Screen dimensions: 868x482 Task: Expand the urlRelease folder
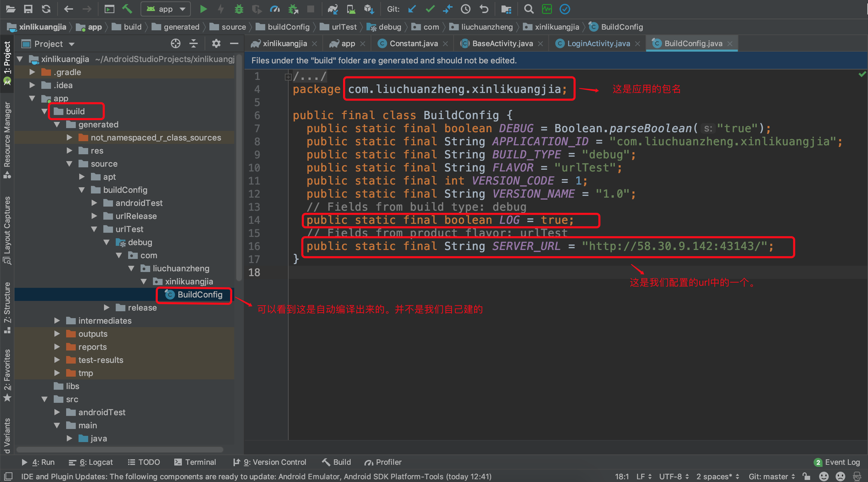94,216
